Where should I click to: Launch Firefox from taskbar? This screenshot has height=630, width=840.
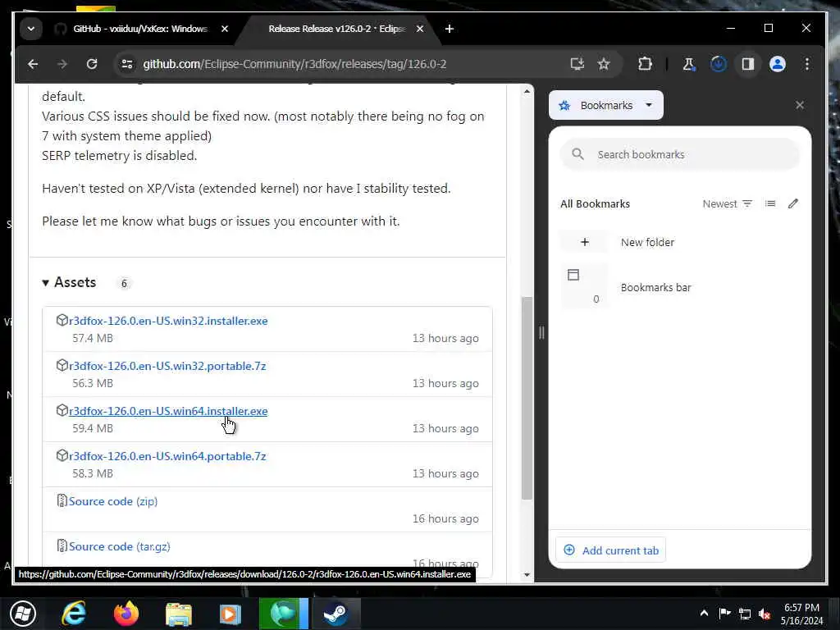(126, 614)
